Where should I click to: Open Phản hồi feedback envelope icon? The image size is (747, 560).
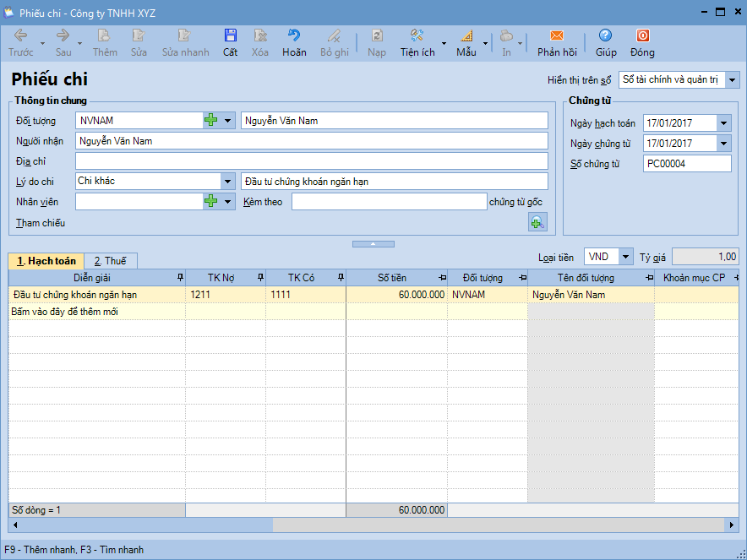click(x=556, y=36)
